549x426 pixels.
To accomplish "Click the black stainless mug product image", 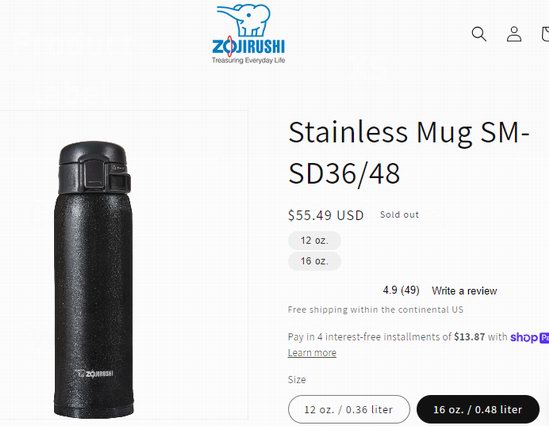I will click(93, 279).
